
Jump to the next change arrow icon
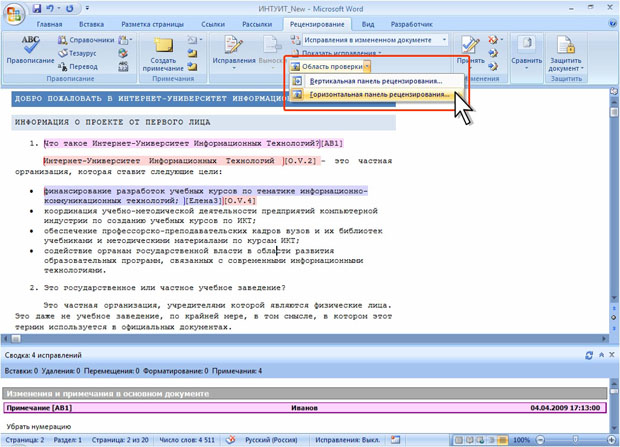coord(493,66)
